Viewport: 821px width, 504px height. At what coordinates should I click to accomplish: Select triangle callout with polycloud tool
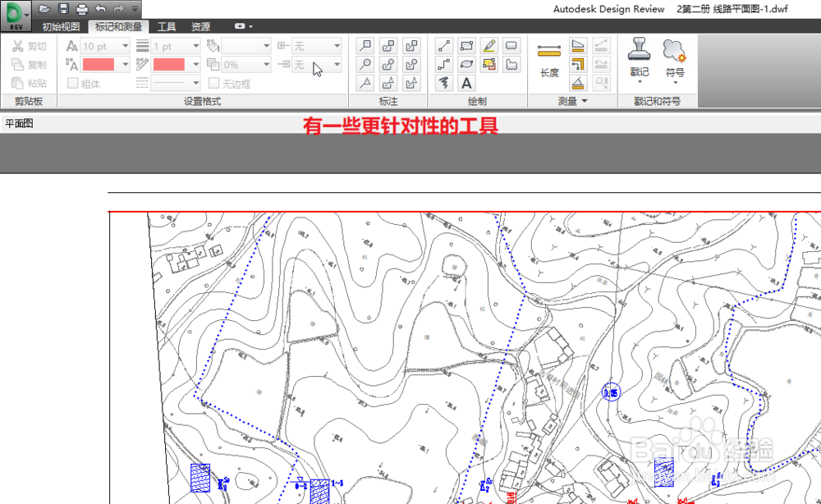click(411, 83)
